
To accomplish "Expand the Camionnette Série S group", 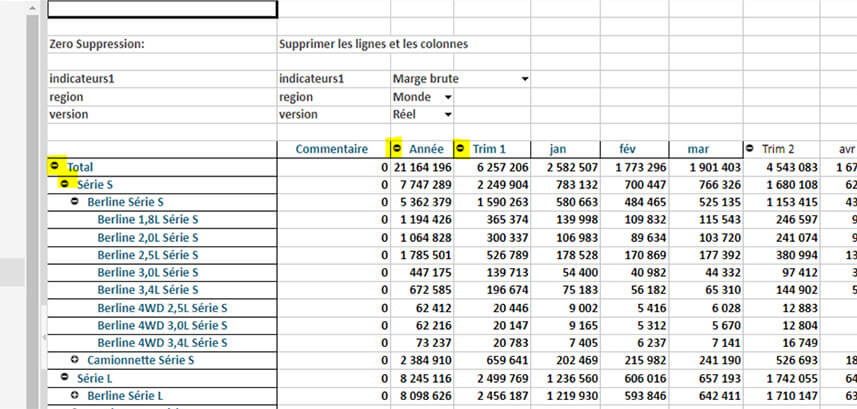I will [x=75, y=359].
